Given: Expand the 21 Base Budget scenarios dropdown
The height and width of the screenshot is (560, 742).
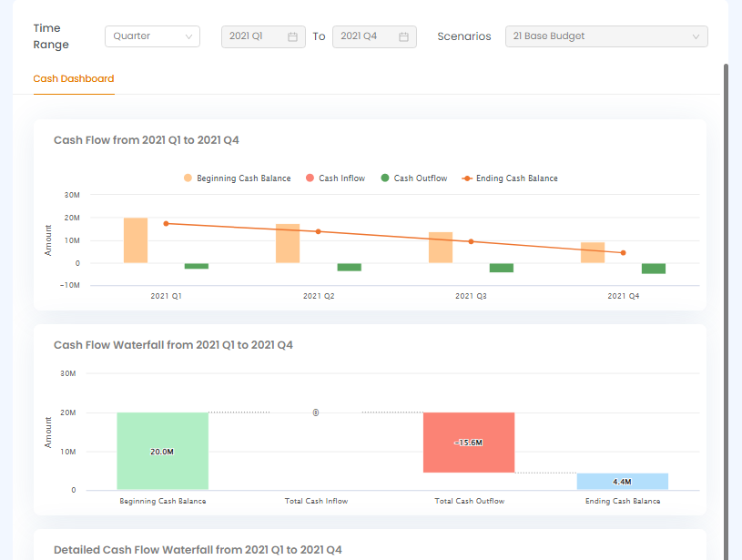Looking at the screenshot, I should coord(605,36).
